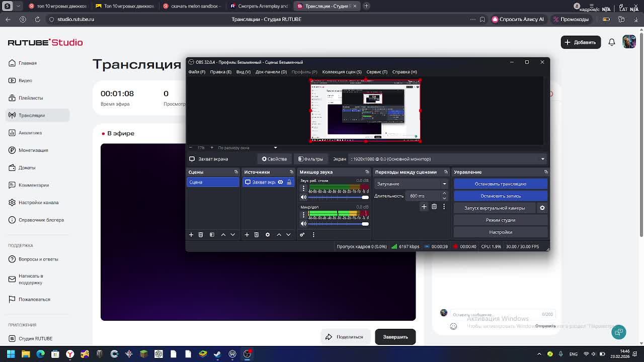Viewport: 644px width, 362px height.
Task: Undock the Переходы между сценами panel
Action: coord(445,172)
